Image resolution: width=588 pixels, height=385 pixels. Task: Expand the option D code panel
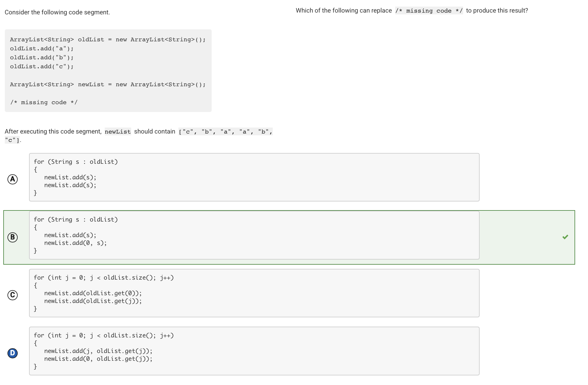254,351
